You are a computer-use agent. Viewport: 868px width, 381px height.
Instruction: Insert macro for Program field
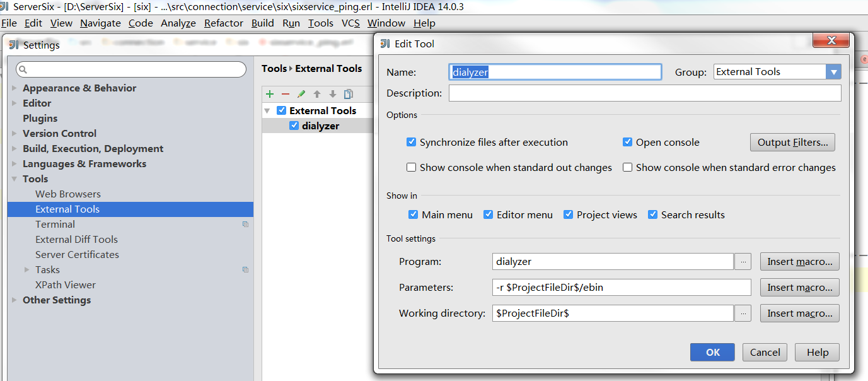[800, 261]
